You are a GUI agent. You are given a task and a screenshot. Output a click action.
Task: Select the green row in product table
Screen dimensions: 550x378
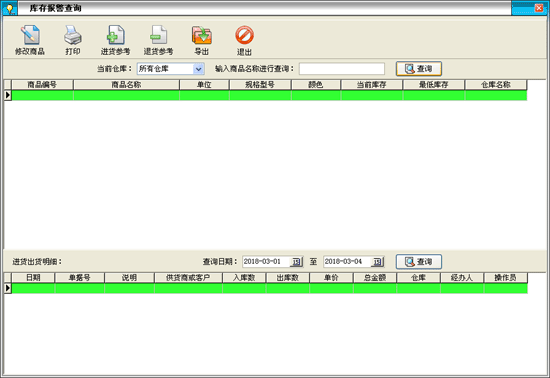click(x=269, y=95)
